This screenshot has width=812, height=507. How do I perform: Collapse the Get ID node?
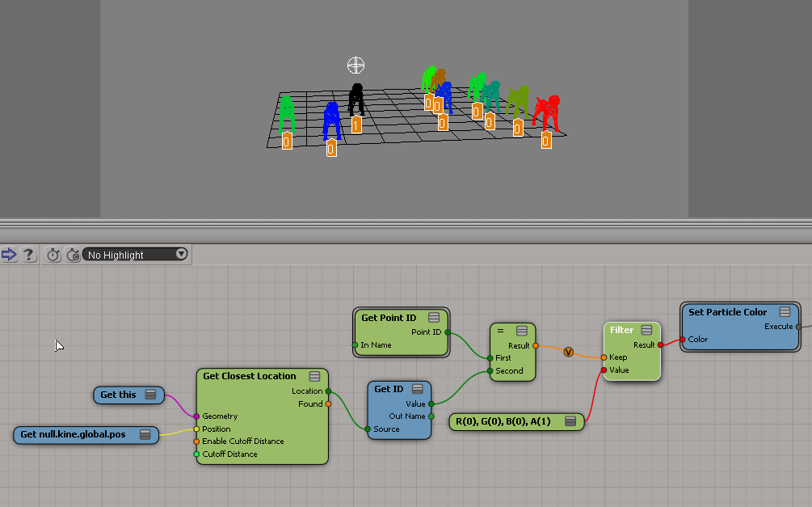(x=418, y=389)
